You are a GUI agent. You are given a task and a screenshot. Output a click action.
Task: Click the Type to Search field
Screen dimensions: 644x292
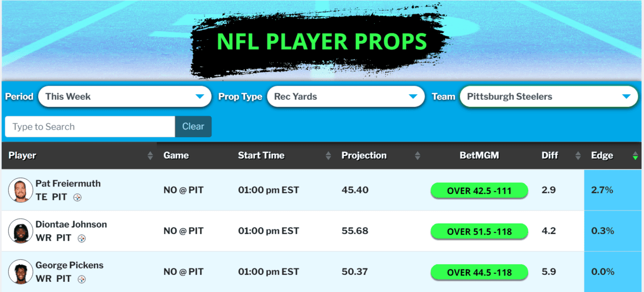pos(90,126)
